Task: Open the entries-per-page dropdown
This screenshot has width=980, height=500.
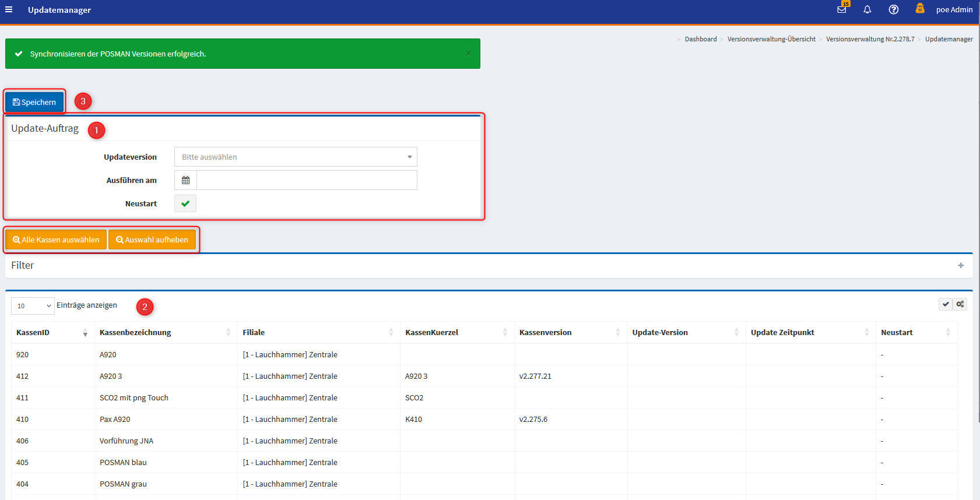Action: point(33,306)
